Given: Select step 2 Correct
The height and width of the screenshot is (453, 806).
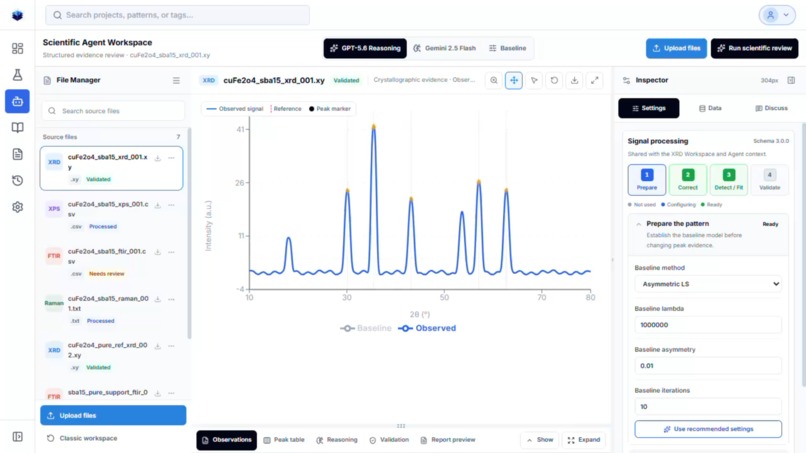Looking at the screenshot, I should 688,179.
